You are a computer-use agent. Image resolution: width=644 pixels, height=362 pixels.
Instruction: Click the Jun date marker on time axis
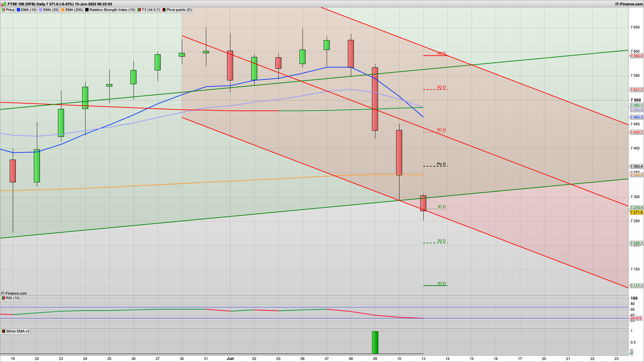pyautogui.click(x=230, y=358)
